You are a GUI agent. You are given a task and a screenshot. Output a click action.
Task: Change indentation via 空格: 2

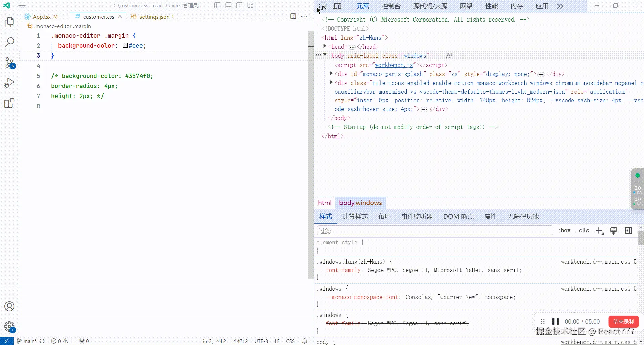240,341
